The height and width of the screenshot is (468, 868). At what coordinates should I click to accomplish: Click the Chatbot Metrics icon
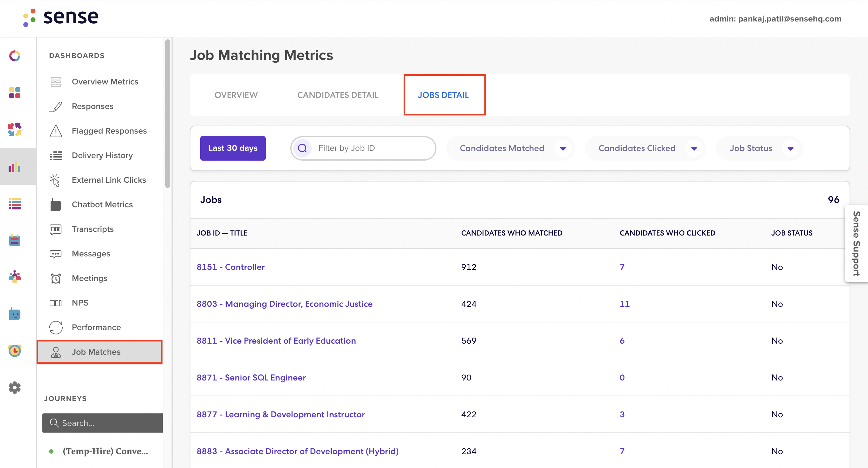pos(56,205)
